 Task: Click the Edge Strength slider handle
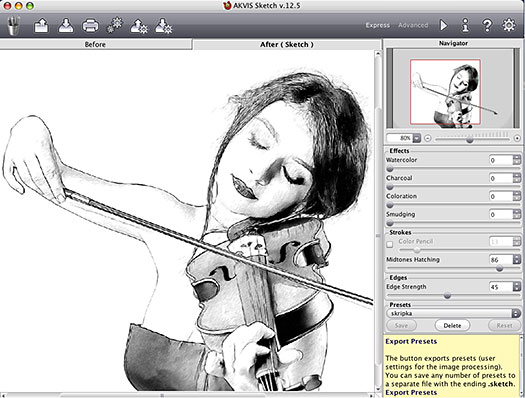[x=447, y=296]
